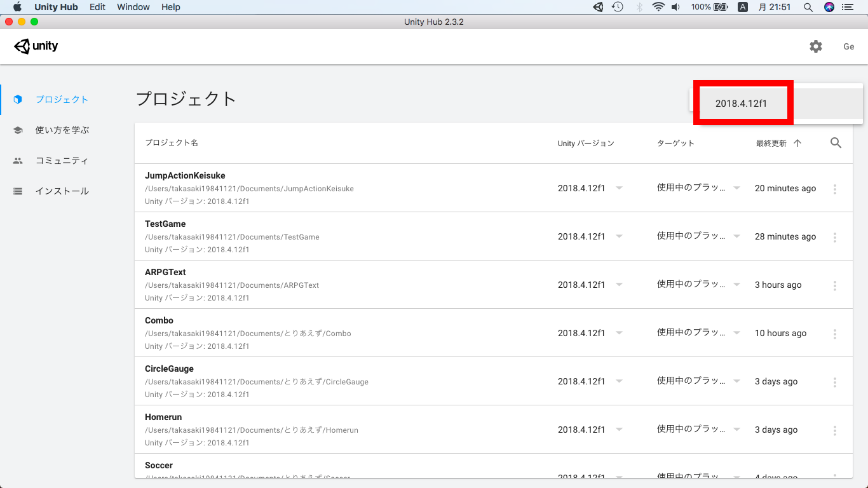
Task: Open more options for CircleGauge
Action: (x=835, y=382)
